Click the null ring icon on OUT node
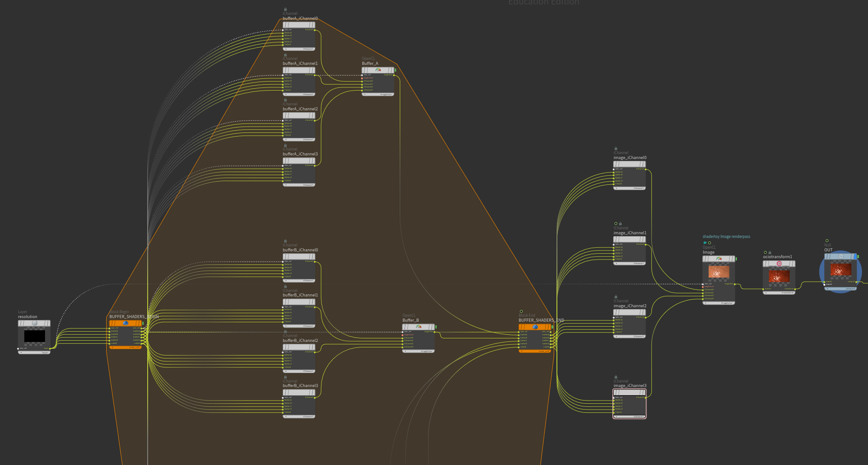Screen dimensions: 868x465 point(841,256)
